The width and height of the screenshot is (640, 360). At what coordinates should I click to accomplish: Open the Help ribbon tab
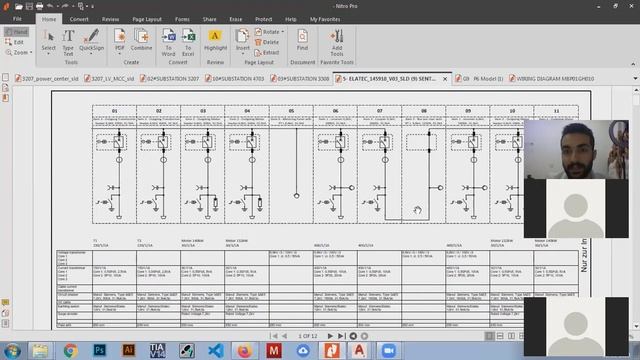pos(291,19)
